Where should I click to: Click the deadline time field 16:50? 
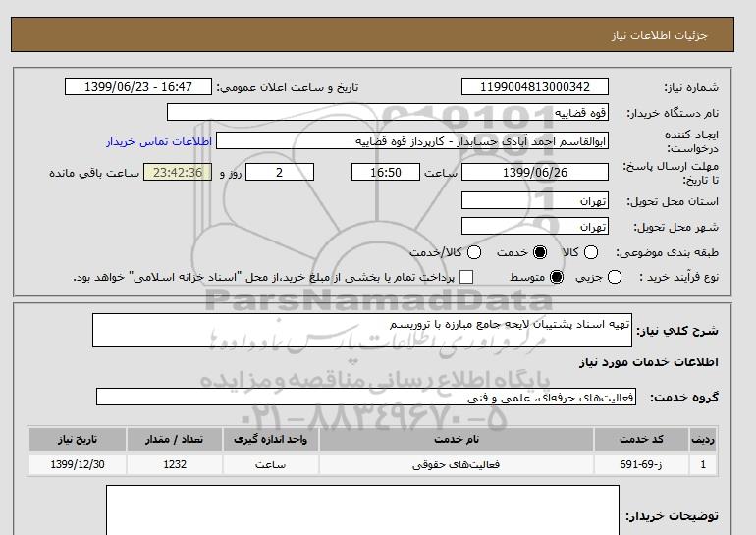coord(386,172)
